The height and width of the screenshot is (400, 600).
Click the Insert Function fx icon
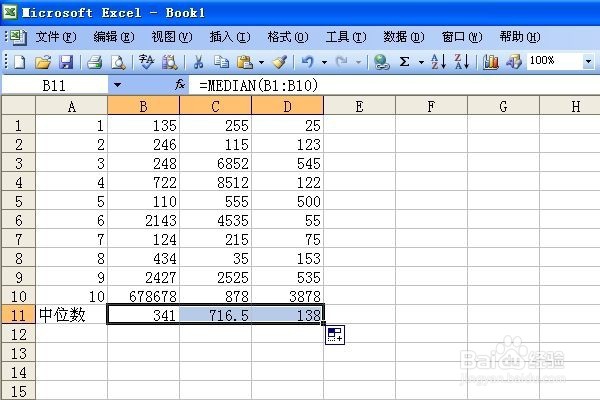click(180, 85)
